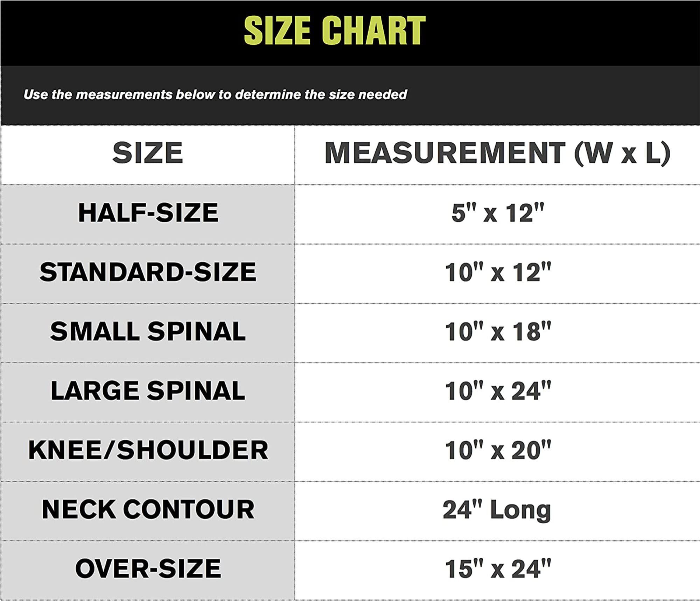Select the SMALL SPINAL row label
Image resolution: width=700 pixels, height=601 pixels.
[148, 331]
